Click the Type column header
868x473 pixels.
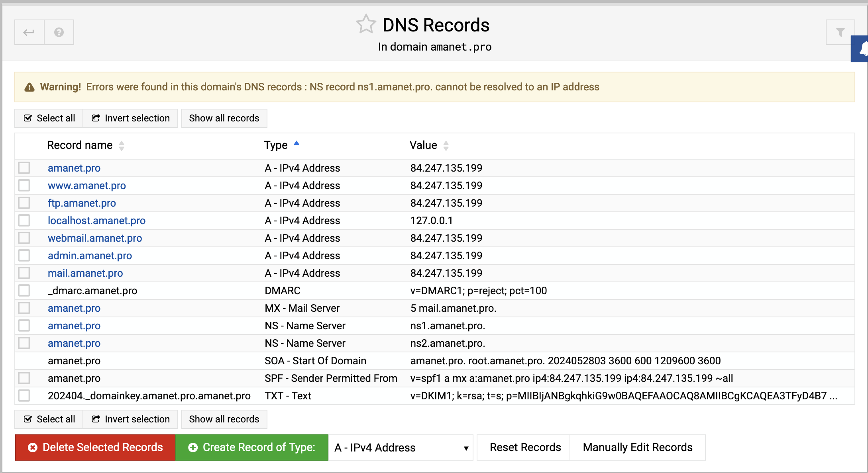click(x=276, y=145)
